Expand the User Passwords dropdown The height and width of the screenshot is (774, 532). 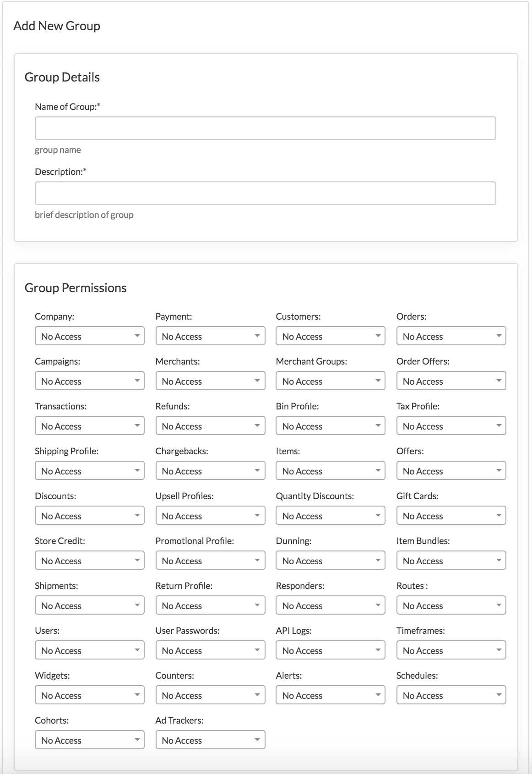coord(210,650)
